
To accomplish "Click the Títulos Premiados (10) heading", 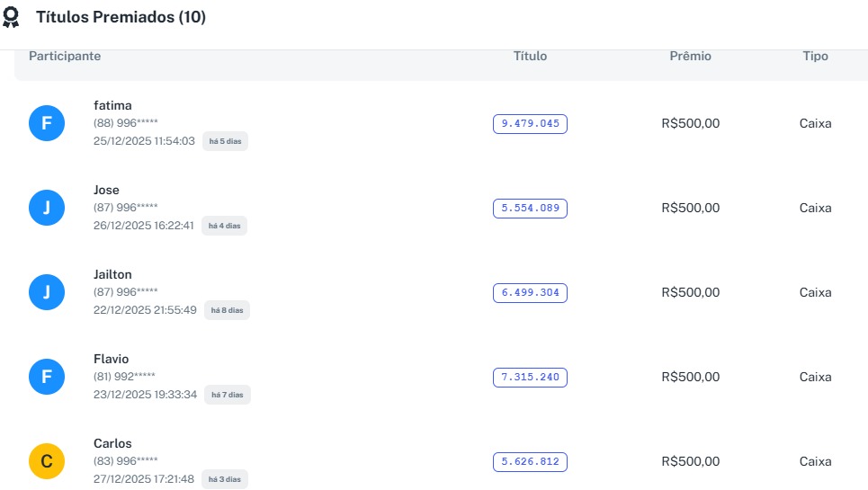I will click(x=121, y=17).
